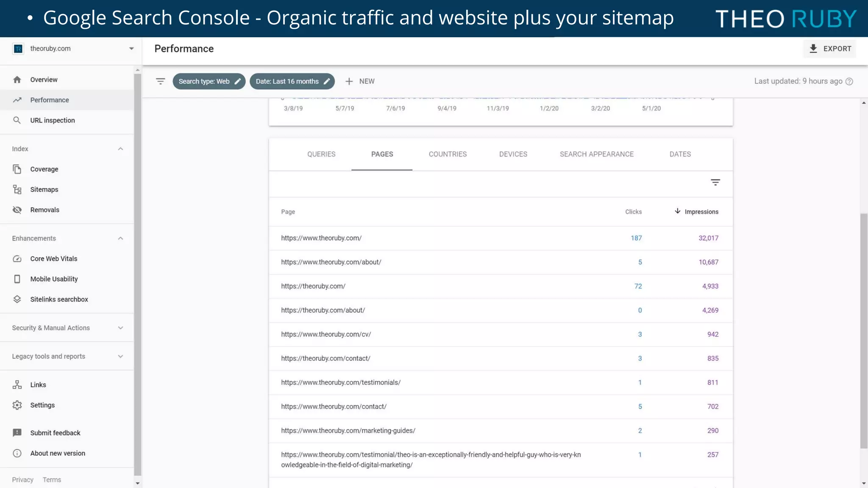The height and width of the screenshot is (488, 868).
Task: Click the pencil on Date: Last 16 months chip
Action: point(327,81)
